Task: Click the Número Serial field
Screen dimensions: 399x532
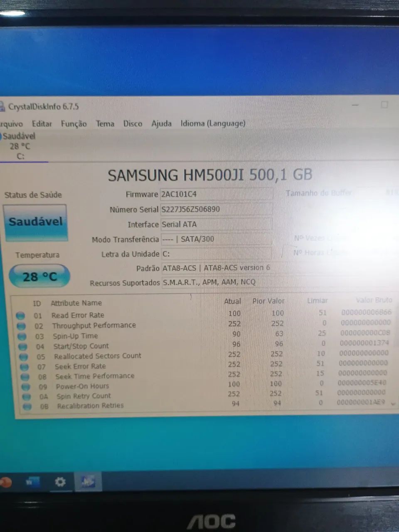Action: 216,209
